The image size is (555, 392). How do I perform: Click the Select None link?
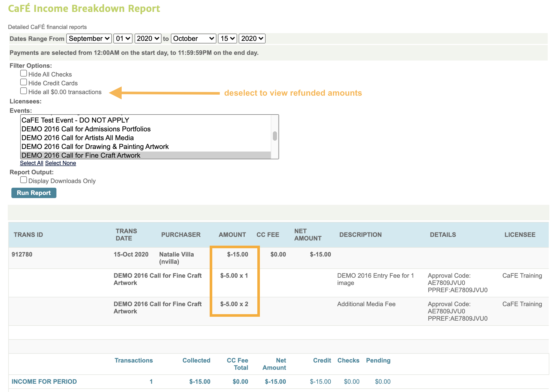(61, 163)
